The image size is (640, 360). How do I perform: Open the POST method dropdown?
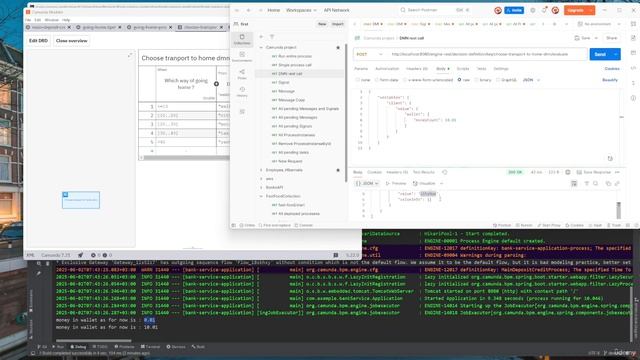369,54
